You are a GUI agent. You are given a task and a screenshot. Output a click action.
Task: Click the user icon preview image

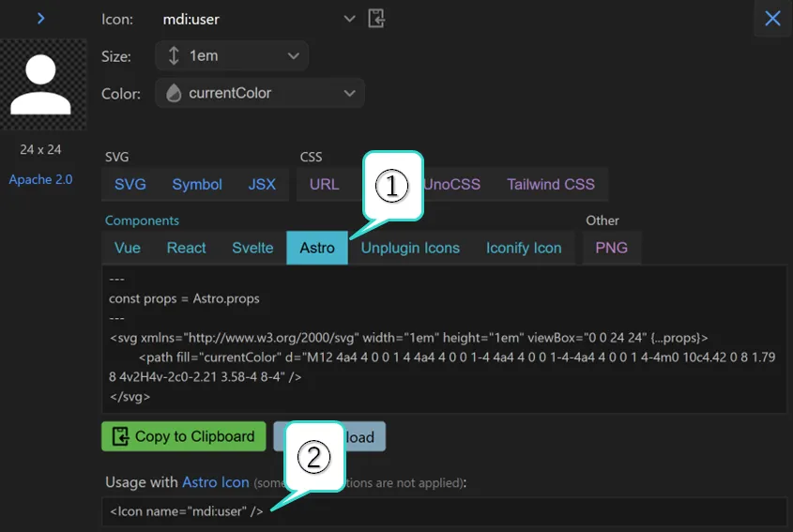click(43, 84)
